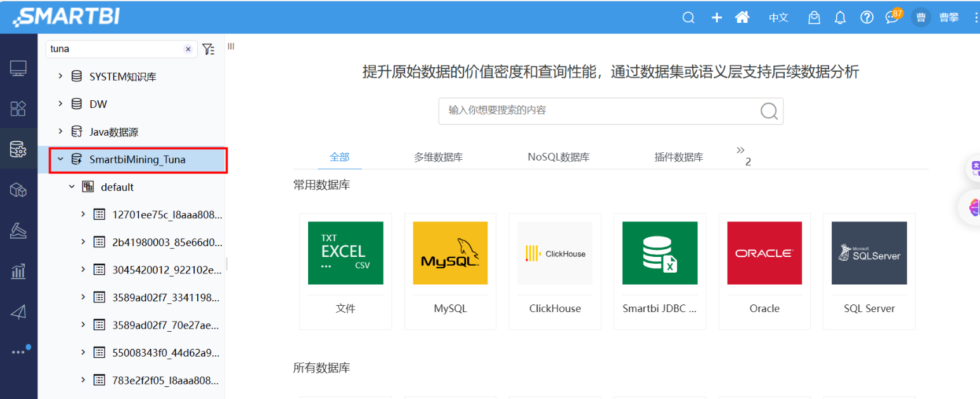Open the vertical dots menu in top bar

click(976, 18)
